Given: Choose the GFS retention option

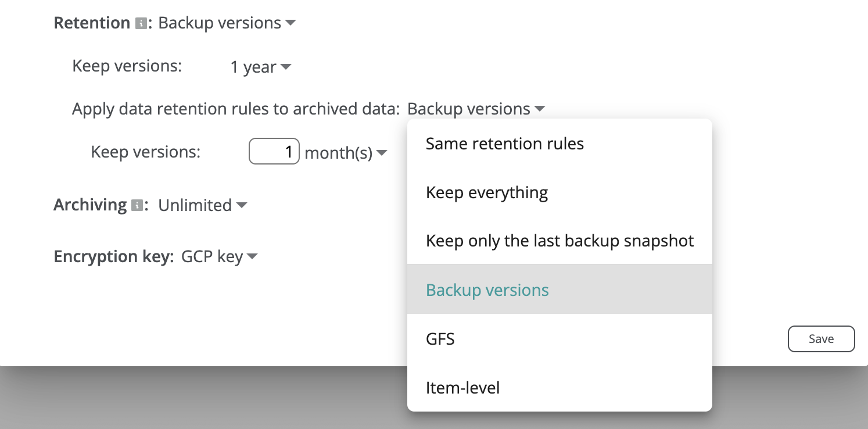Looking at the screenshot, I should coord(440,338).
